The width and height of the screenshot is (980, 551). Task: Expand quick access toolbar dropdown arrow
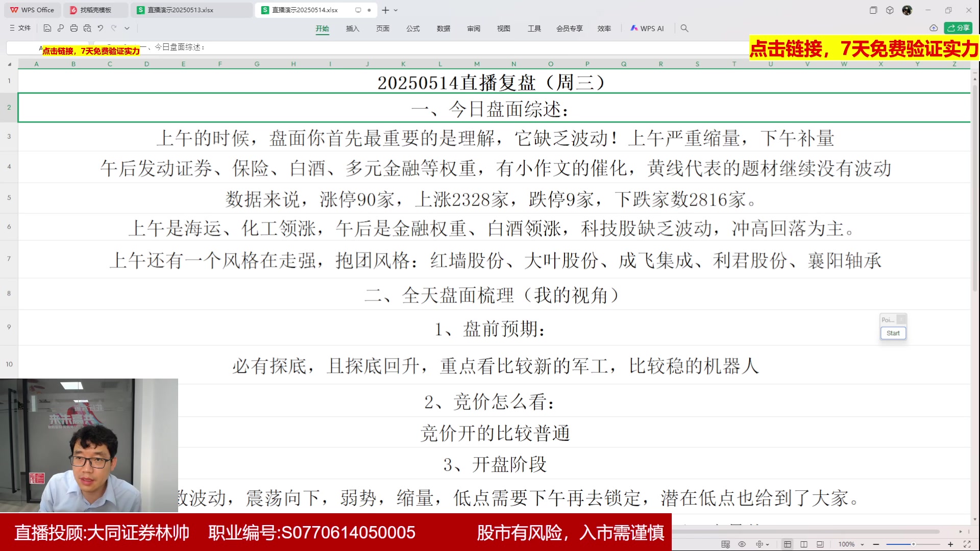pos(127,29)
